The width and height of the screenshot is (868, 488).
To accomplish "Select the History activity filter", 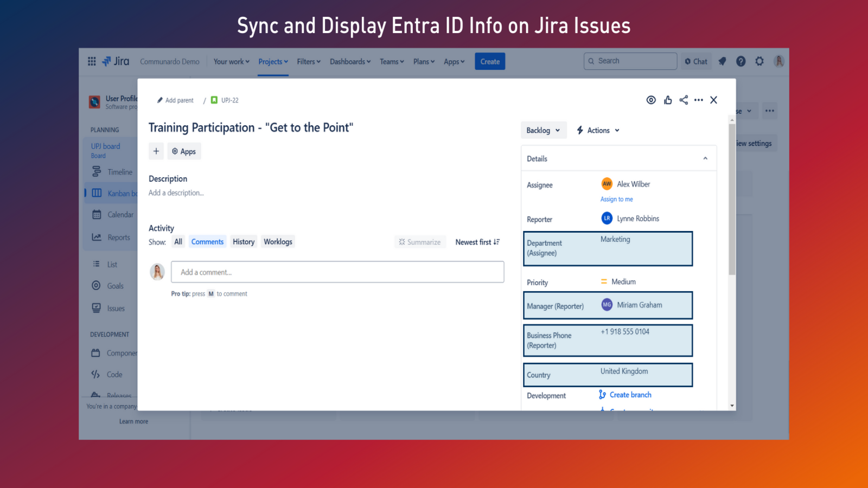I will coord(244,242).
